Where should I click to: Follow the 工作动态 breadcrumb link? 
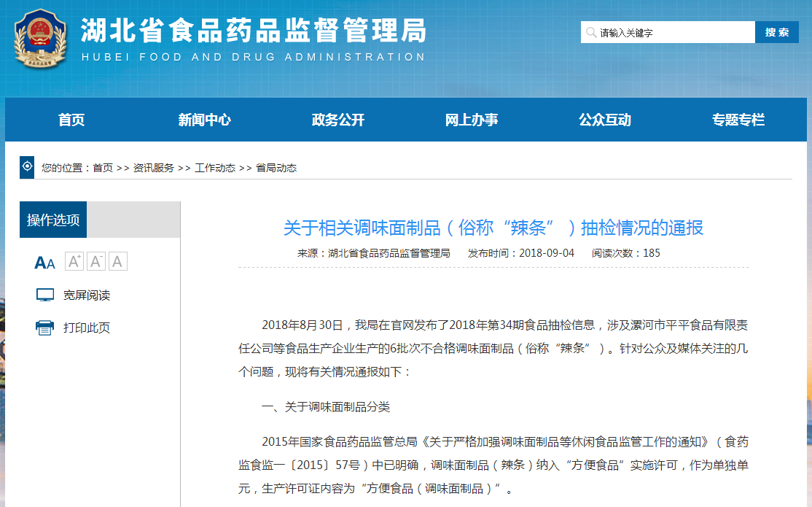[x=215, y=168]
